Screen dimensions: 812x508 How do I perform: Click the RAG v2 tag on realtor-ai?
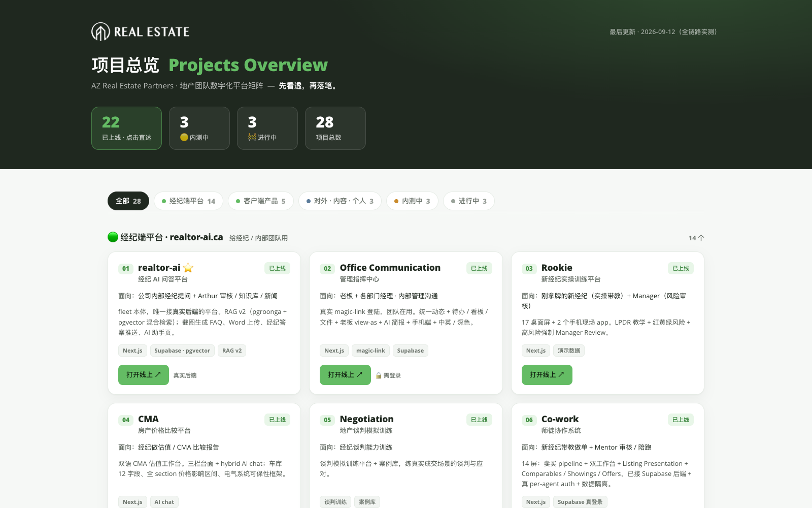tap(232, 351)
